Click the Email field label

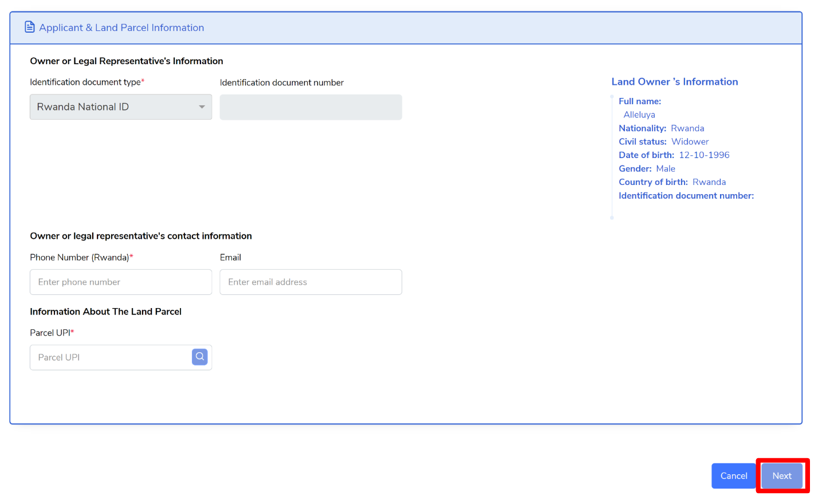click(x=230, y=258)
